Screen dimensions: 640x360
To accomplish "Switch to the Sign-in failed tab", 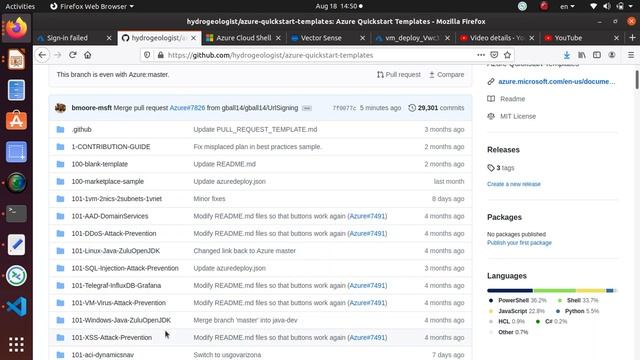I will 67,38.
